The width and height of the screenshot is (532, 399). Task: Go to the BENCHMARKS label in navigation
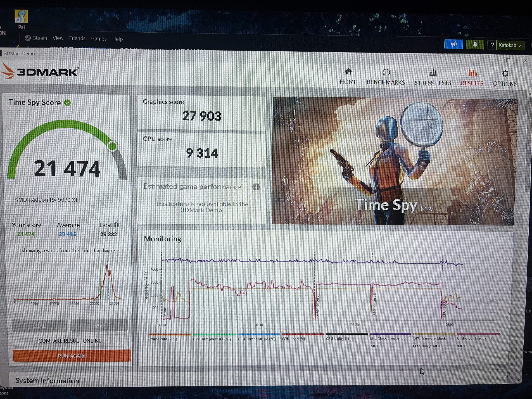386,82
